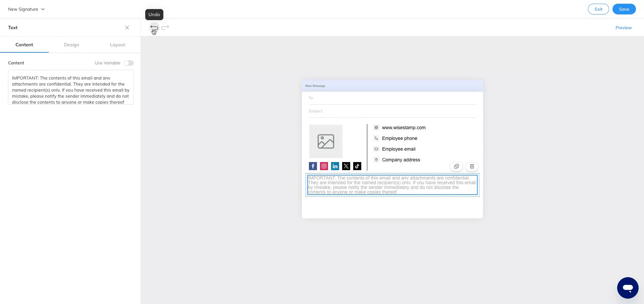
Task: Open the chat support bubble
Action: coord(628,288)
